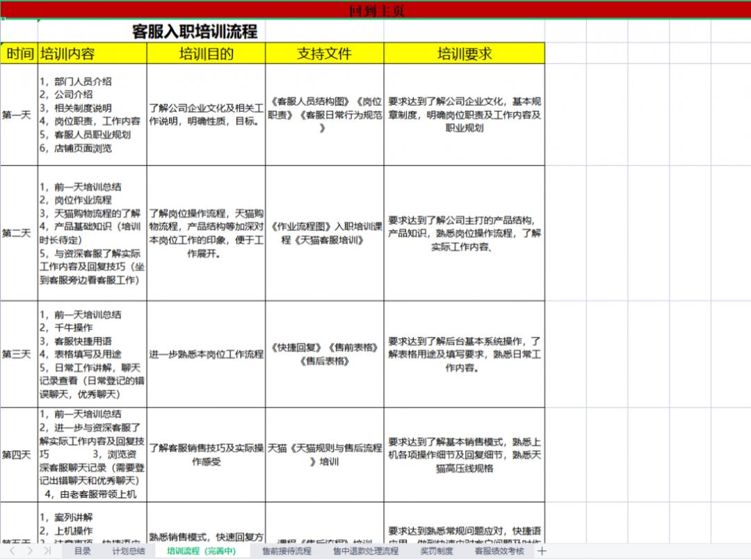The width and height of the screenshot is (751, 560).
Task: Click the previous sheet navigation arrow
Action: click(13, 551)
